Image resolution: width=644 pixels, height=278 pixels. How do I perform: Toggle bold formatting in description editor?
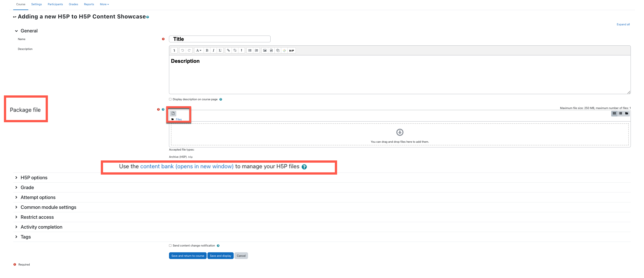207,50
